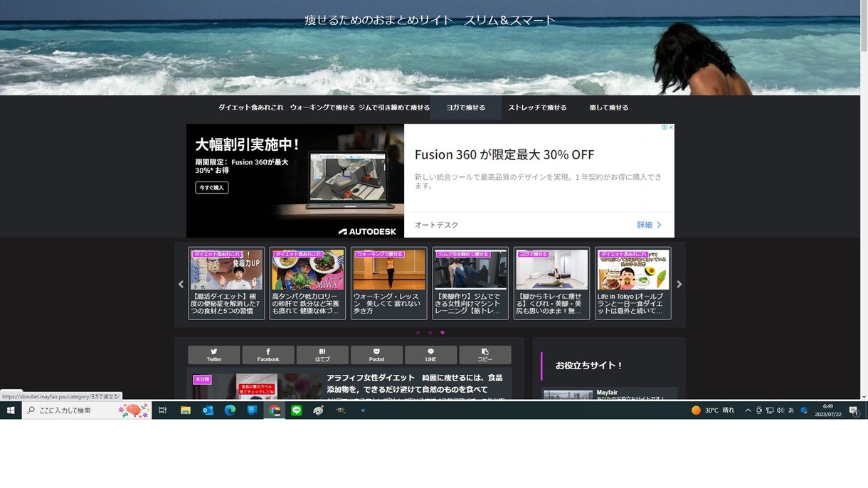The height and width of the screenshot is (488, 868).
Task: Open the ストレッチで痩せる menu
Action: coord(537,107)
